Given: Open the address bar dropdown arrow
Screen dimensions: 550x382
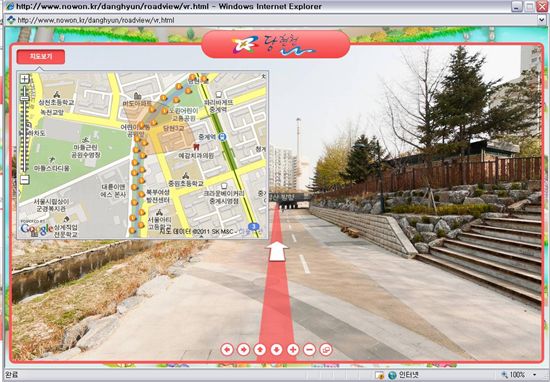Looking at the screenshot, I should pyautogui.click(x=542, y=20).
